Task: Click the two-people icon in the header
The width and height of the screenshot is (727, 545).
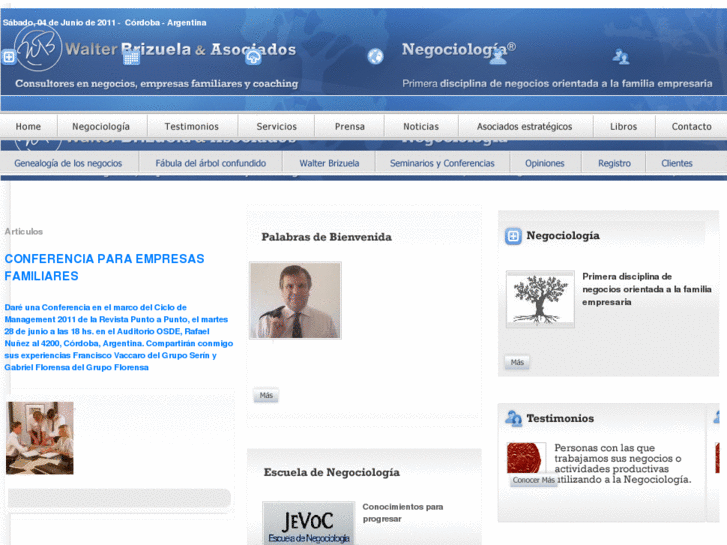Action: [x=620, y=57]
